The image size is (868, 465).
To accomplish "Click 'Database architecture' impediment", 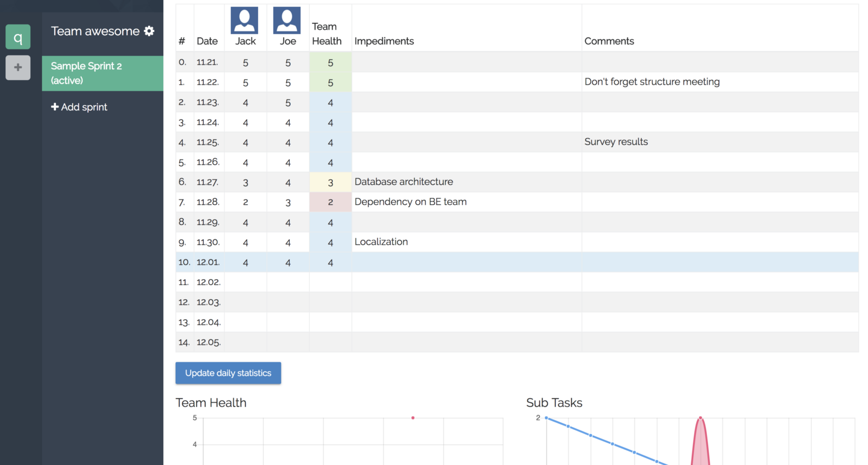I will pos(404,182).
